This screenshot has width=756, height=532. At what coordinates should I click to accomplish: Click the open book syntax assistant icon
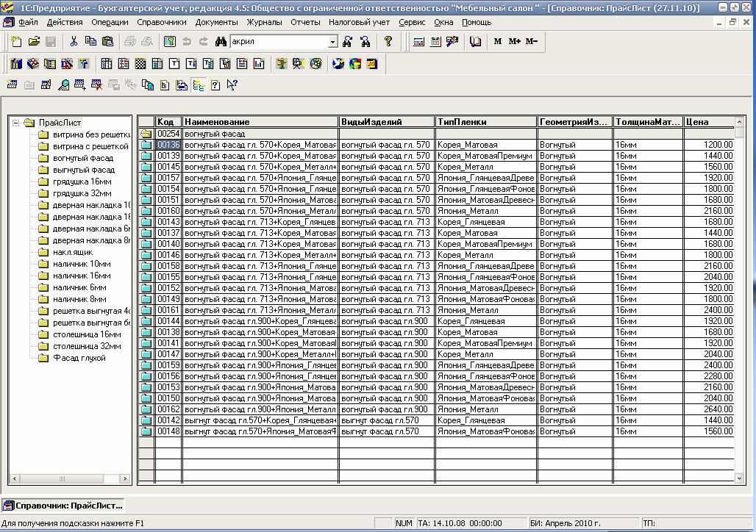pos(475,41)
